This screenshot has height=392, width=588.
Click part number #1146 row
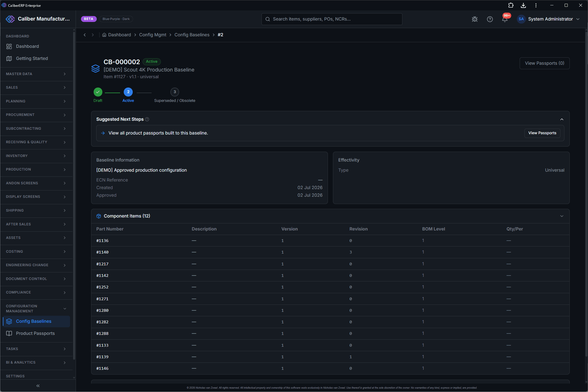[x=330, y=368]
